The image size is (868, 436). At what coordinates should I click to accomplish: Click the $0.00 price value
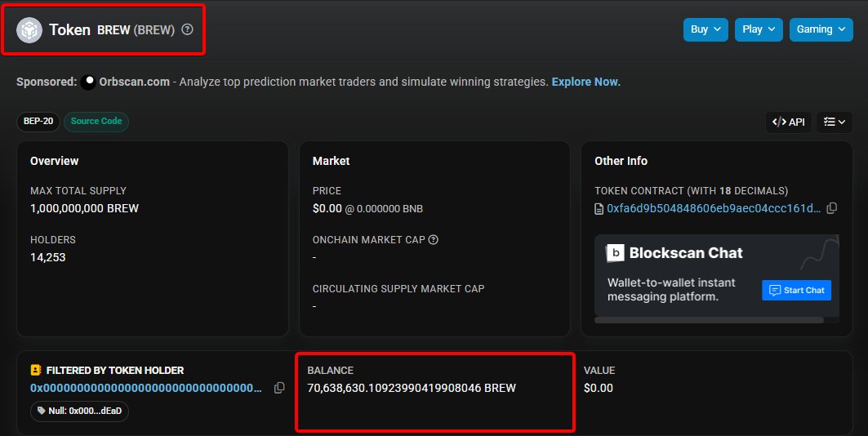(327, 208)
